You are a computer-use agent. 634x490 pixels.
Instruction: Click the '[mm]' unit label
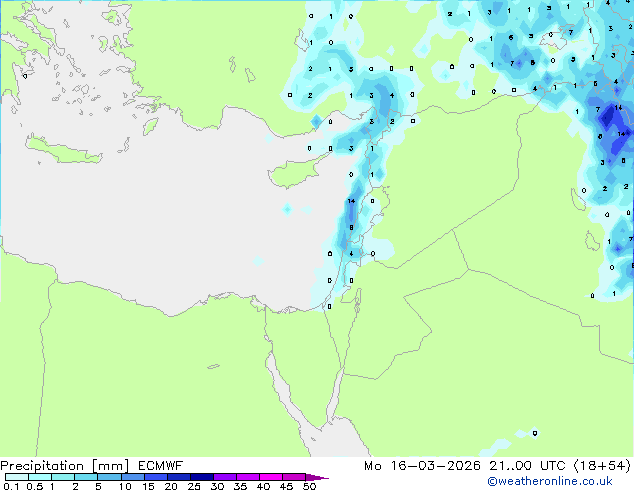click(x=110, y=466)
